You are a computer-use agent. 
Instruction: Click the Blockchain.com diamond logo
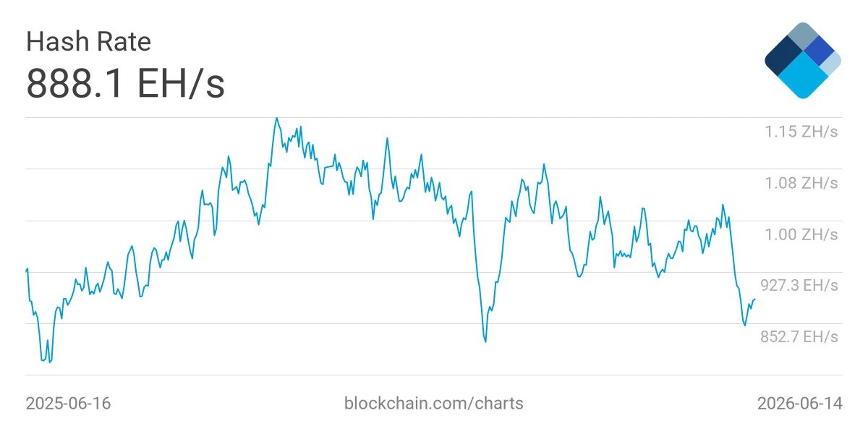pos(803,60)
